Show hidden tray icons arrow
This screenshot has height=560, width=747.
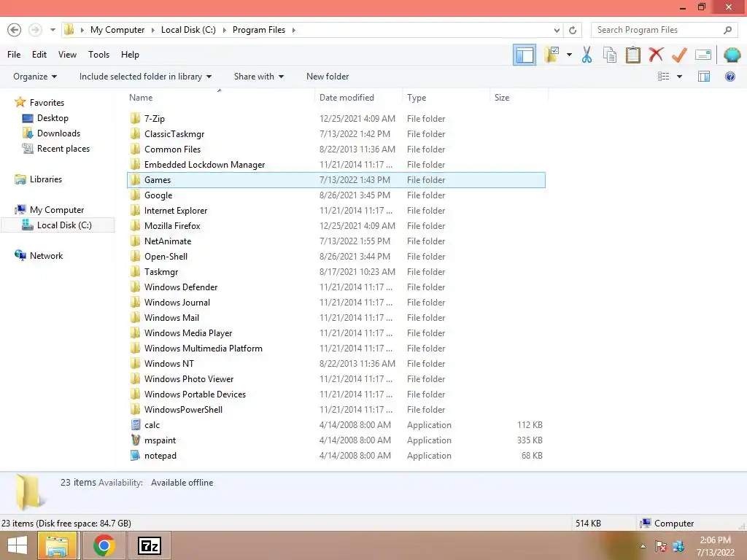(643, 546)
